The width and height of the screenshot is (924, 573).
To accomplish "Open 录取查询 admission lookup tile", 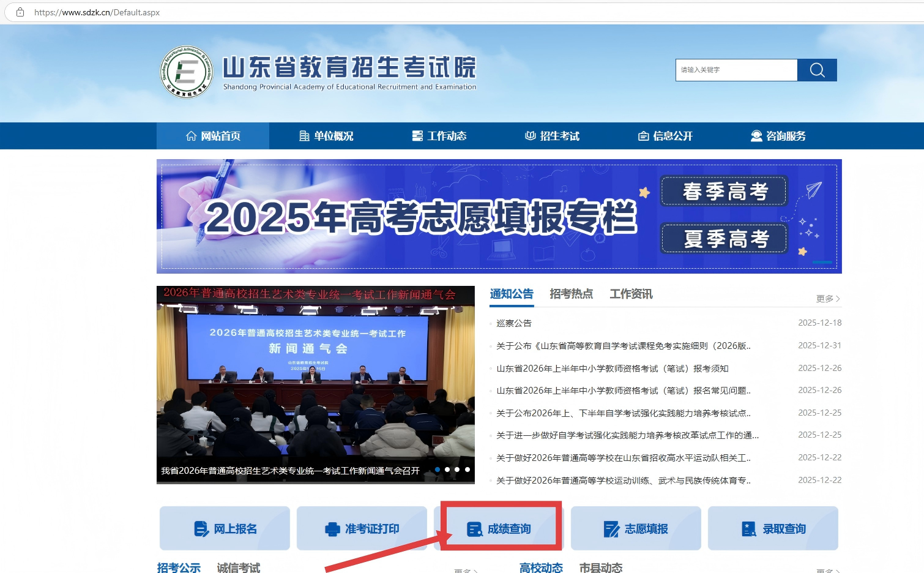I will (x=773, y=528).
